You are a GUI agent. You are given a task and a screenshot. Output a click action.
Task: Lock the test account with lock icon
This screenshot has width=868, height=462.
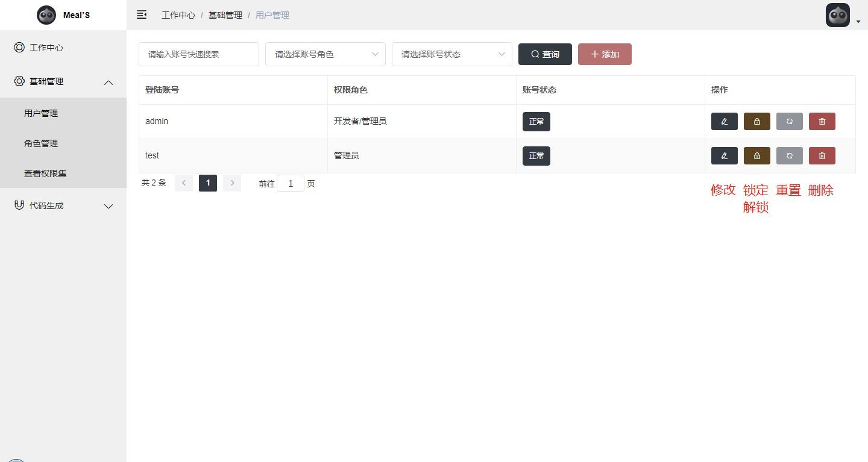756,156
